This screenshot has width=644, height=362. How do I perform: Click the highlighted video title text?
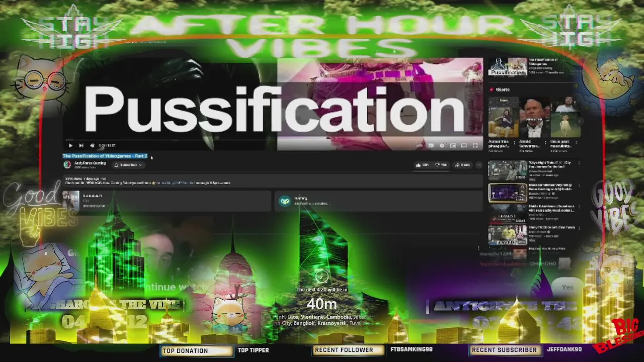pyautogui.click(x=105, y=156)
